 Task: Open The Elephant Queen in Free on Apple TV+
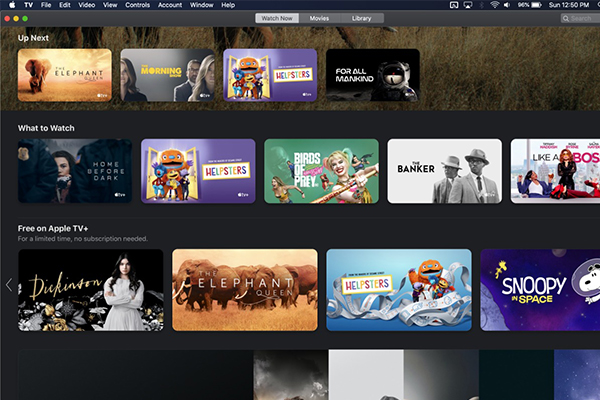tap(245, 290)
